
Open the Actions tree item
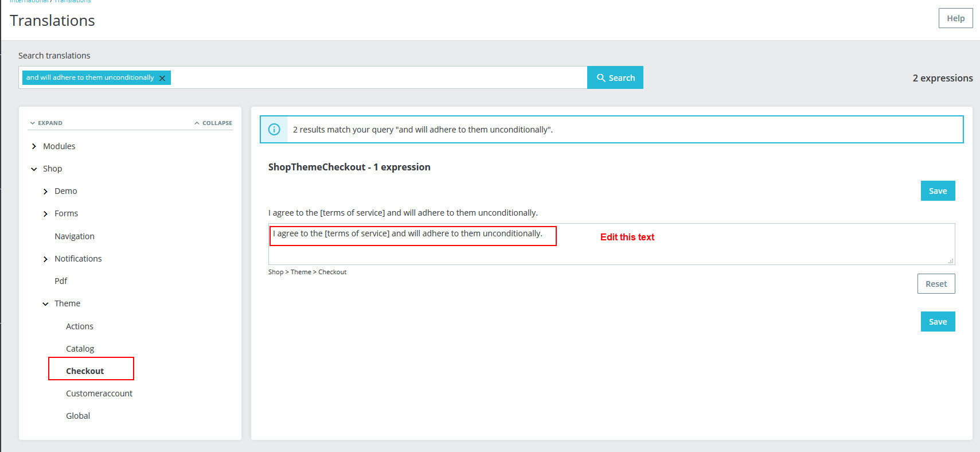click(x=79, y=326)
